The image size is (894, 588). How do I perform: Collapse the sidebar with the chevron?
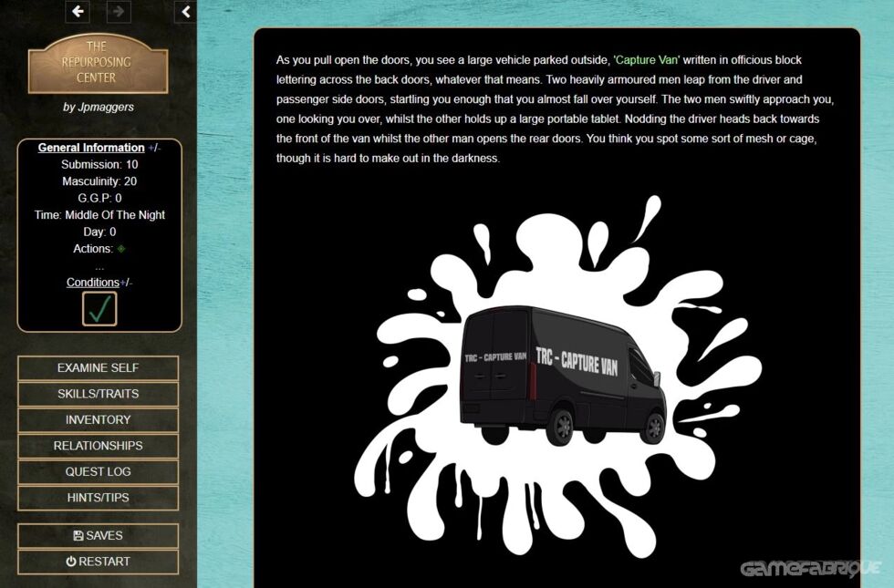pyautogui.click(x=186, y=11)
